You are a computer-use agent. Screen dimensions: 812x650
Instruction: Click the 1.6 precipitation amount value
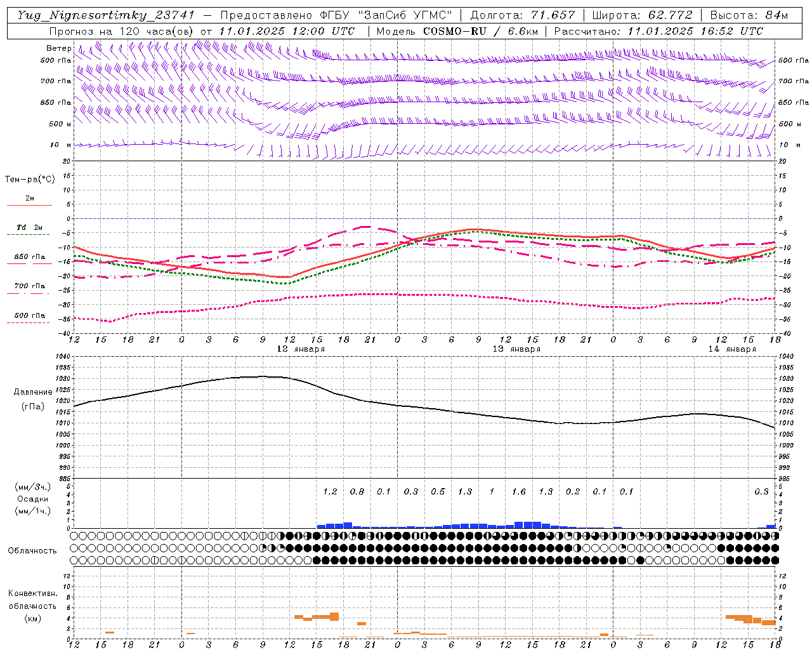point(518,491)
